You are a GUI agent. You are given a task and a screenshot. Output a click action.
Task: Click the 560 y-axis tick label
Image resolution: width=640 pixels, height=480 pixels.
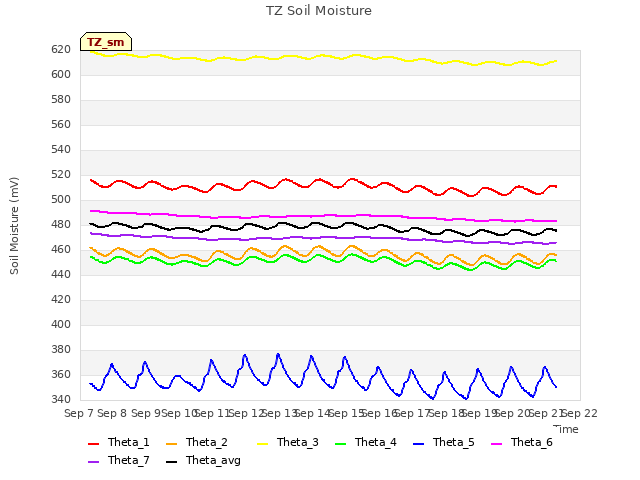[x=61, y=124]
